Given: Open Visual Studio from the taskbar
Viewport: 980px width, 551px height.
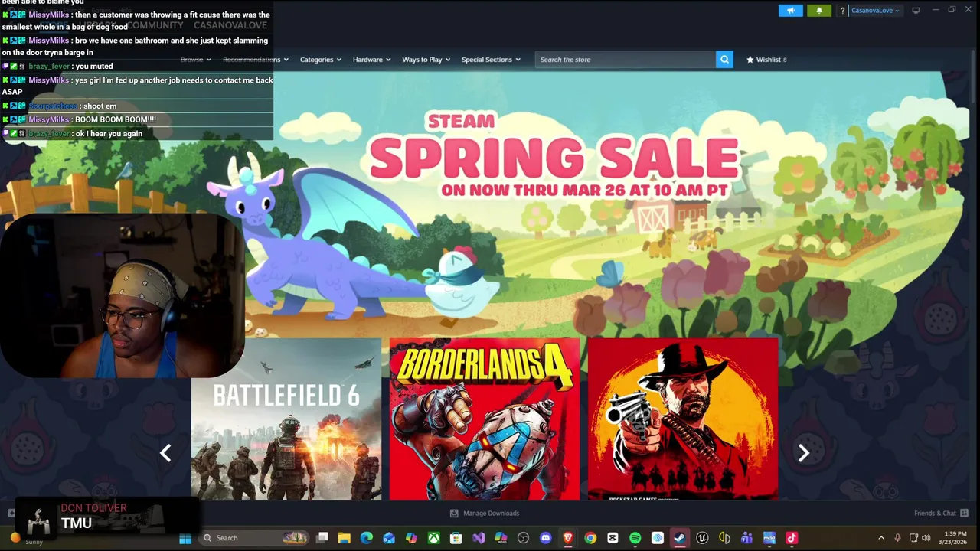Looking at the screenshot, I should click(479, 538).
